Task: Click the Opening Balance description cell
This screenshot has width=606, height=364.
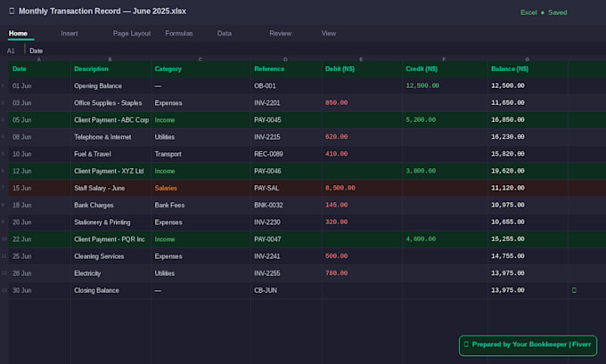Action: 111,85
